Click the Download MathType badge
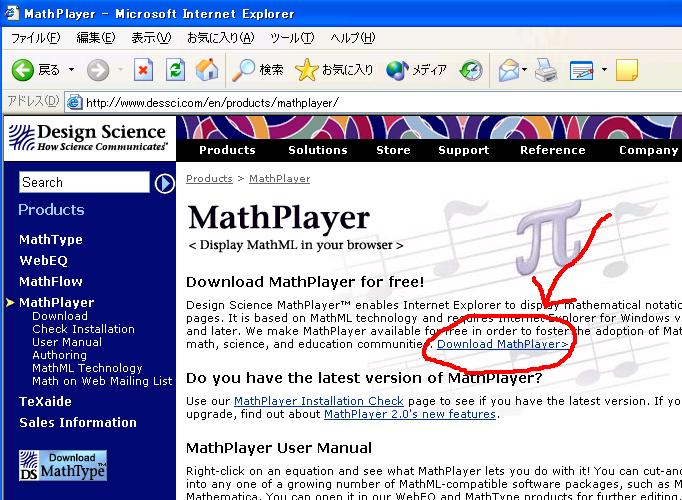The image size is (682, 500). (x=63, y=466)
